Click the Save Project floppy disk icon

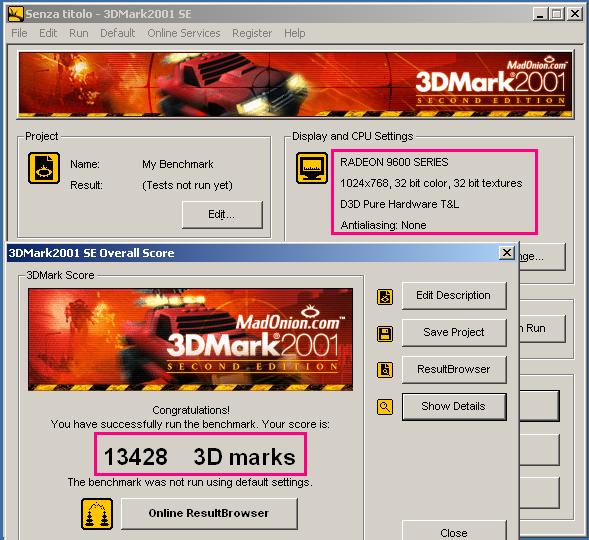tap(385, 333)
